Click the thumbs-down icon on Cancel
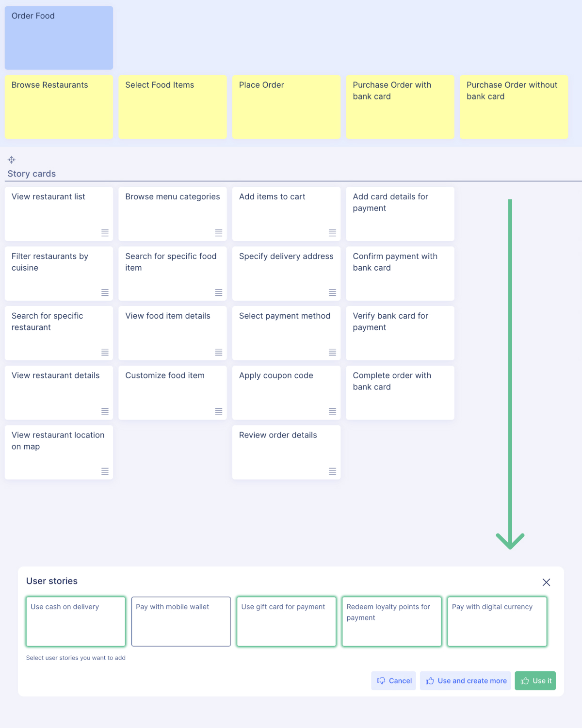 [x=382, y=680]
